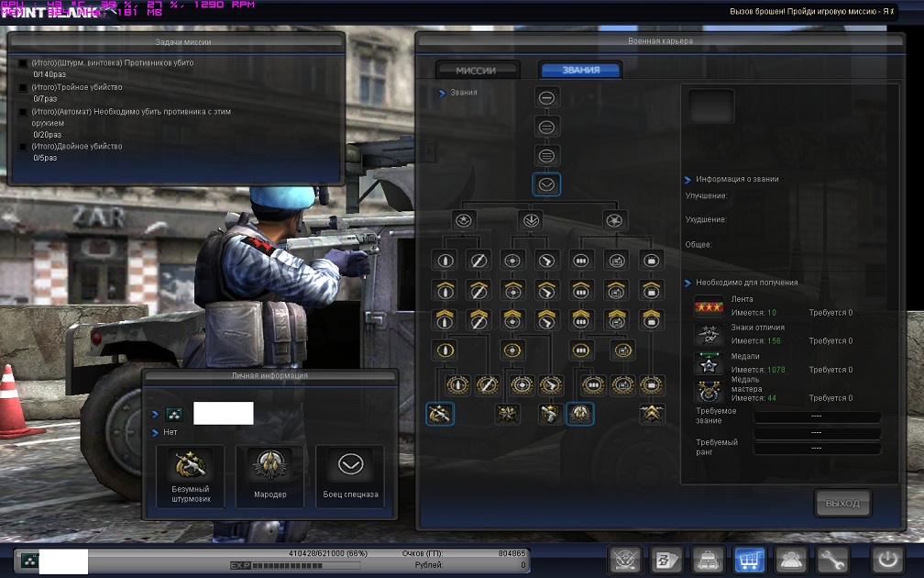
Task: Click the ВЫХОД button
Action: [x=842, y=503]
